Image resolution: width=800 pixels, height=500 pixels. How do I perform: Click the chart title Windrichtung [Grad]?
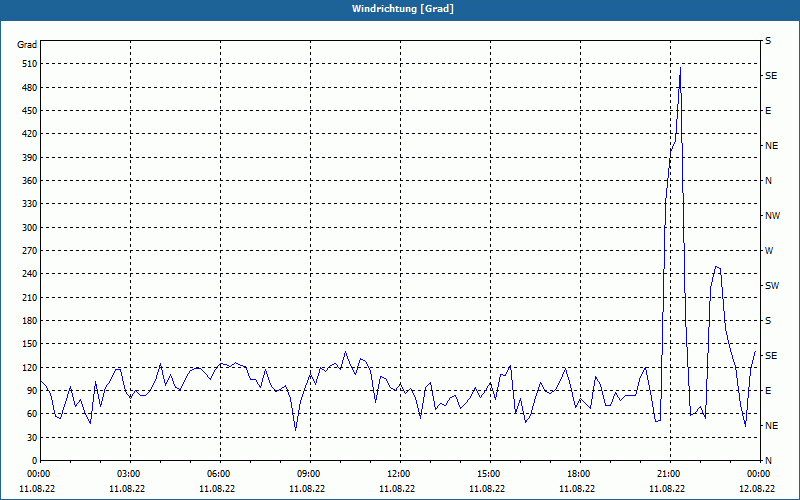(x=403, y=9)
